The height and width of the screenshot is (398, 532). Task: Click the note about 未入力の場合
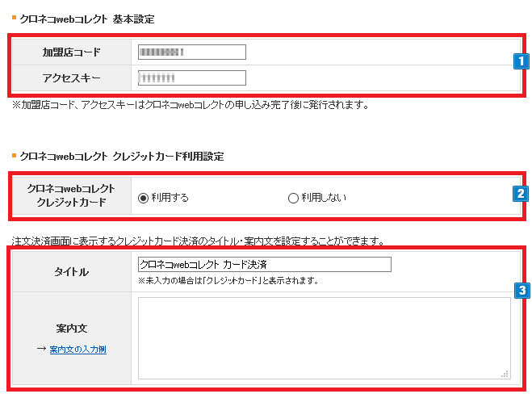click(x=228, y=281)
